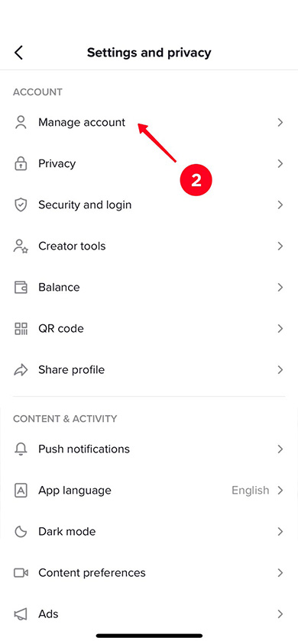The image size is (298, 644).
Task: Open the Dark mode setting row
Action: coord(149,532)
